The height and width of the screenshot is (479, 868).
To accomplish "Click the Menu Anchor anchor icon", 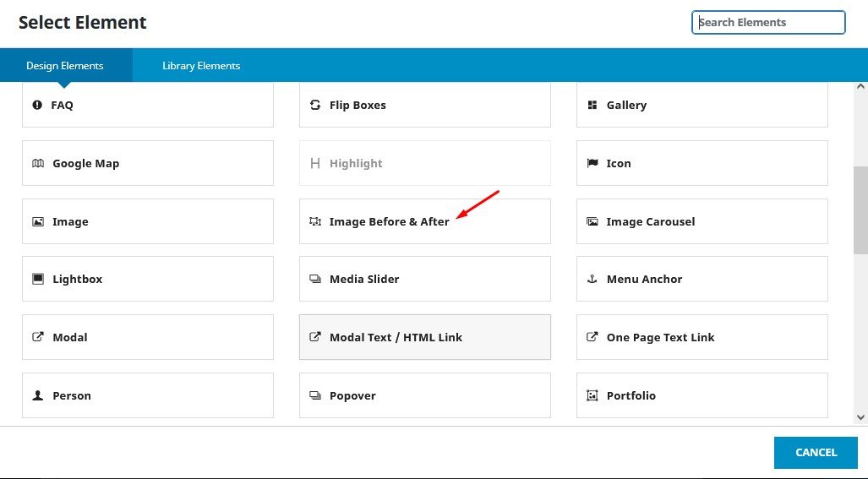I will click(x=592, y=279).
